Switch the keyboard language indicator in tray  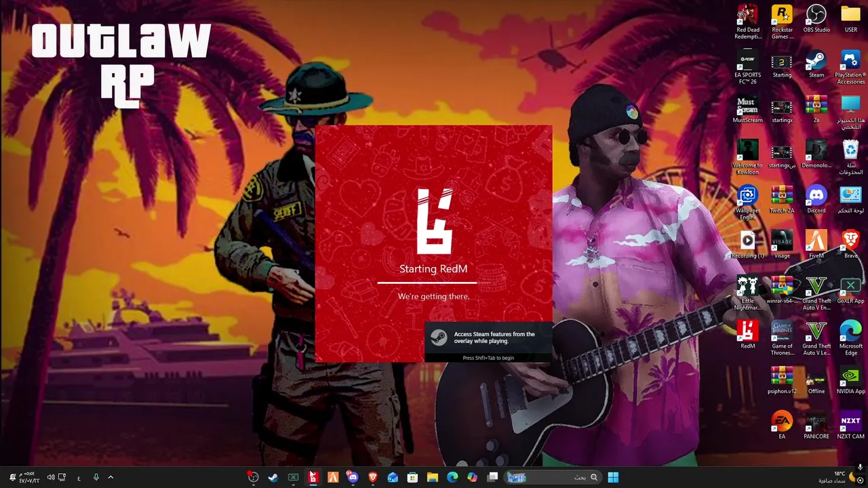pos(79,477)
